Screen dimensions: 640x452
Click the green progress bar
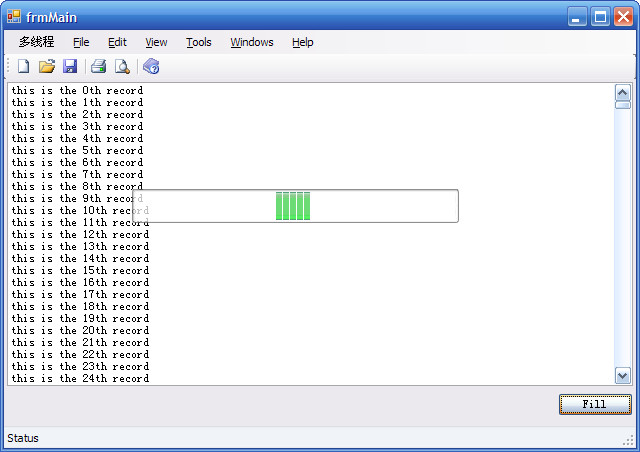296,206
